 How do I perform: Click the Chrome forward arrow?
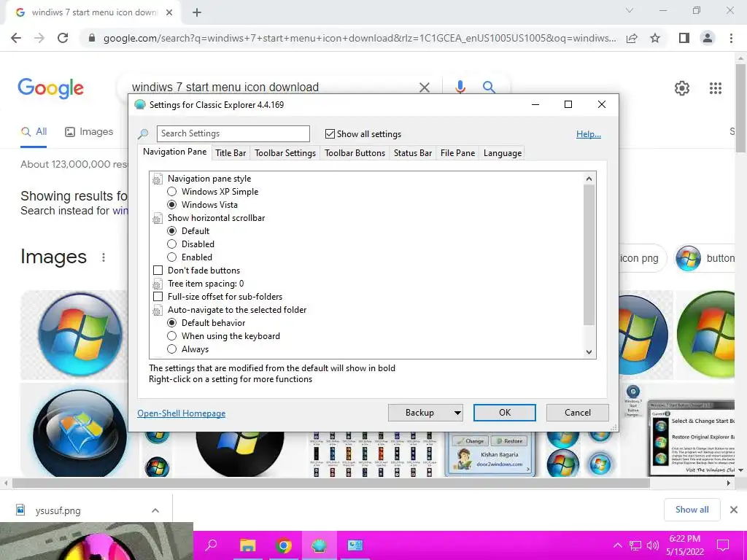(x=39, y=38)
